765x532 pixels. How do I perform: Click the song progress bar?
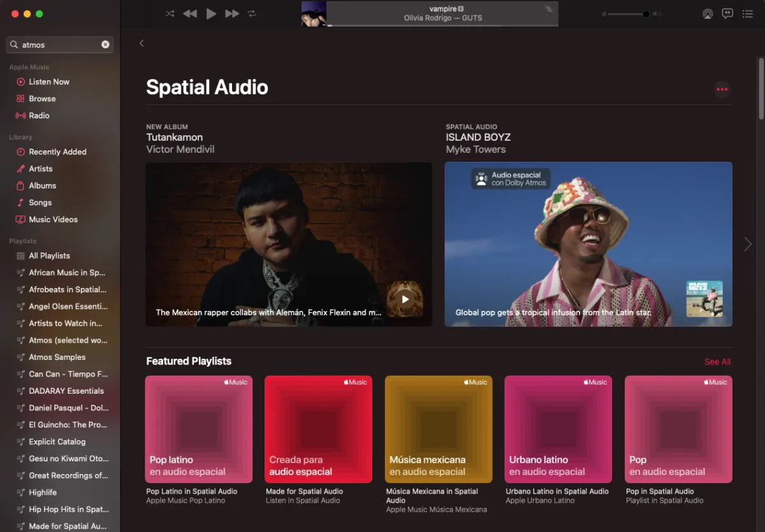[442, 25]
